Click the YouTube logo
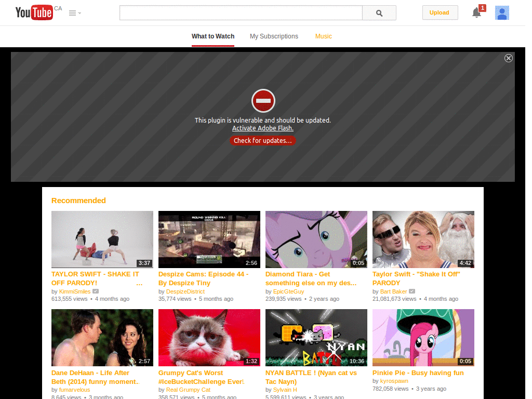532x399 pixels. (x=34, y=12)
